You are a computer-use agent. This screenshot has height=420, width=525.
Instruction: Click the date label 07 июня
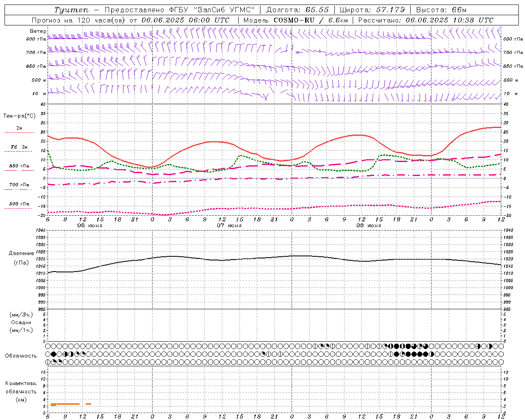coord(229,226)
